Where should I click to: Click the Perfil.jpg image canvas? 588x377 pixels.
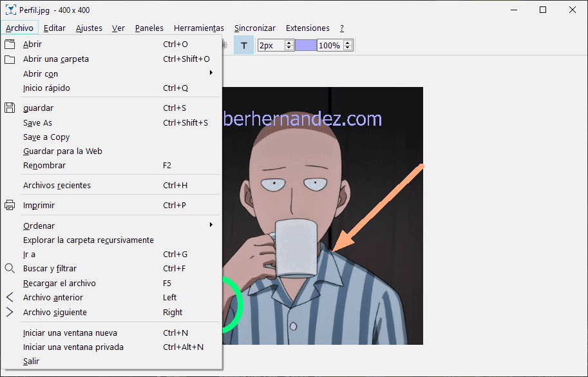(x=323, y=216)
